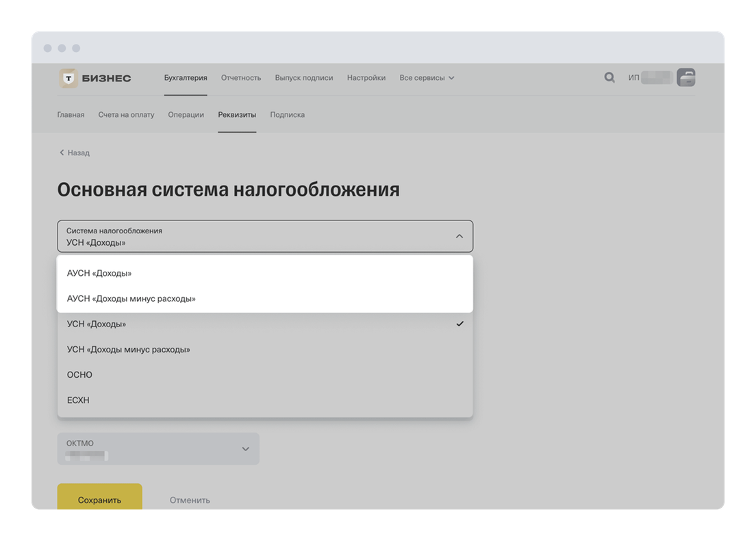Select АУСН «Доходы» option
The width and height of the screenshot is (756, 540).
coord(99,273)
